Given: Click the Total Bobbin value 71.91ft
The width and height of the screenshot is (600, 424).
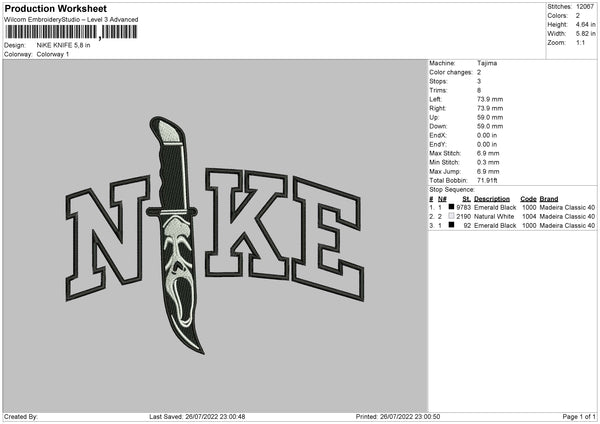Looking at the screenshot, I should pyautogui.click(x=487, y=181).
